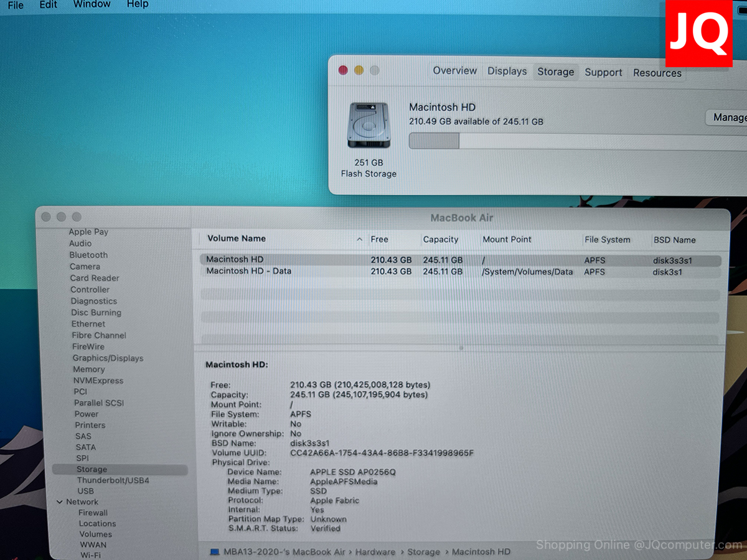This screenshot has height=560, width=747.
Task: Click Macintosh HD in the path bar
Action: (481, 552)
